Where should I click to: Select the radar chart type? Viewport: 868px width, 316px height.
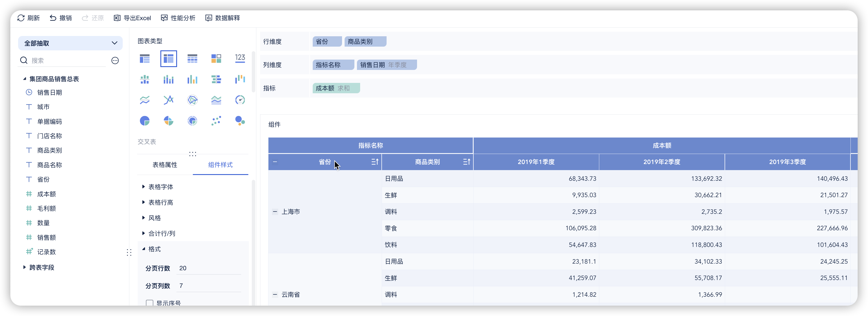[192, 100]
